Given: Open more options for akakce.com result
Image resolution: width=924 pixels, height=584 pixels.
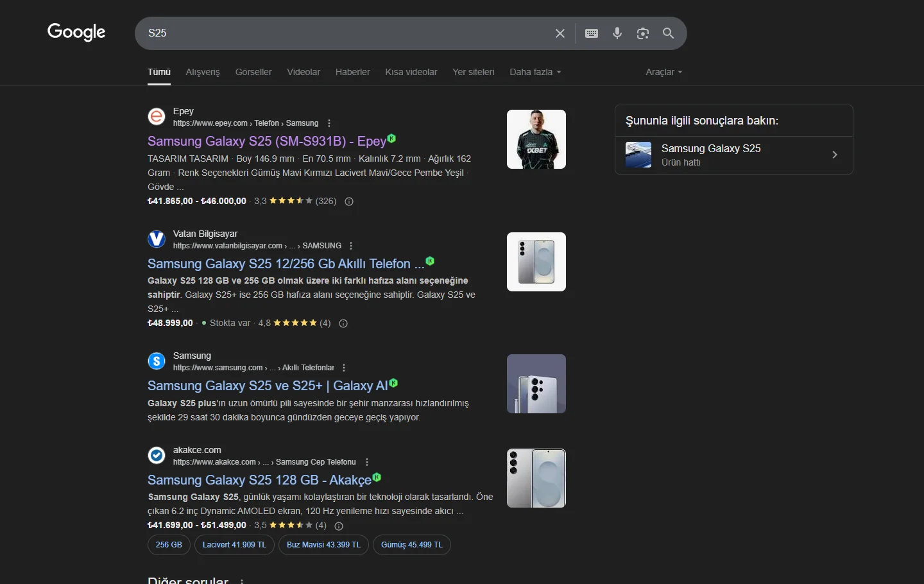Looking at the screenshot, I should [x=366, y=462].
